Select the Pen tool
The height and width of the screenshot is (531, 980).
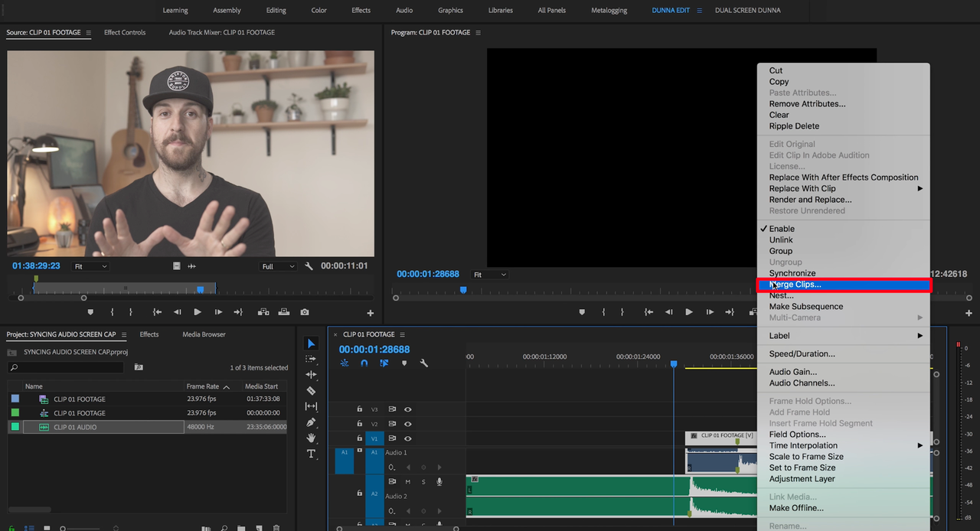[x=311, y=422]
